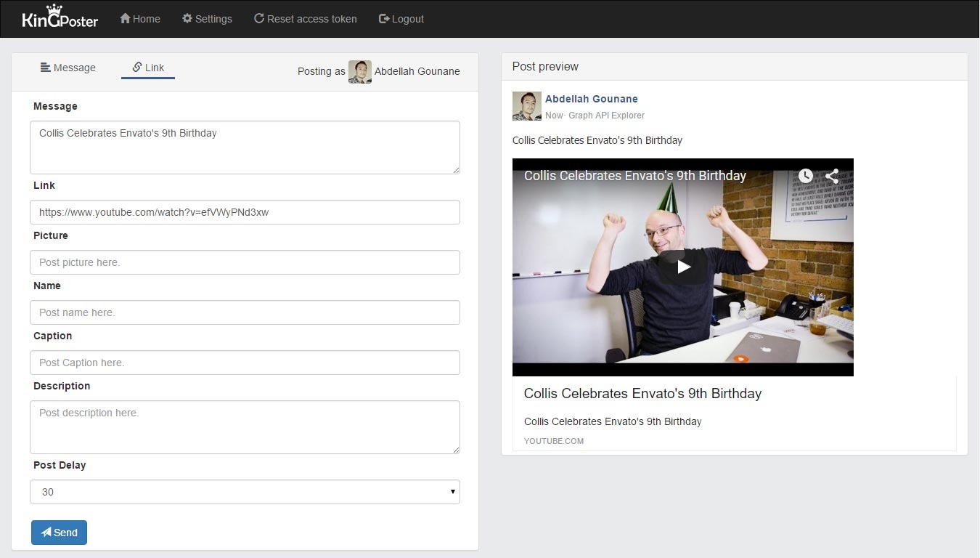Click the KingPoster crown logo
The height and width of the screenshot is (558, 980).
coord(60,17)
